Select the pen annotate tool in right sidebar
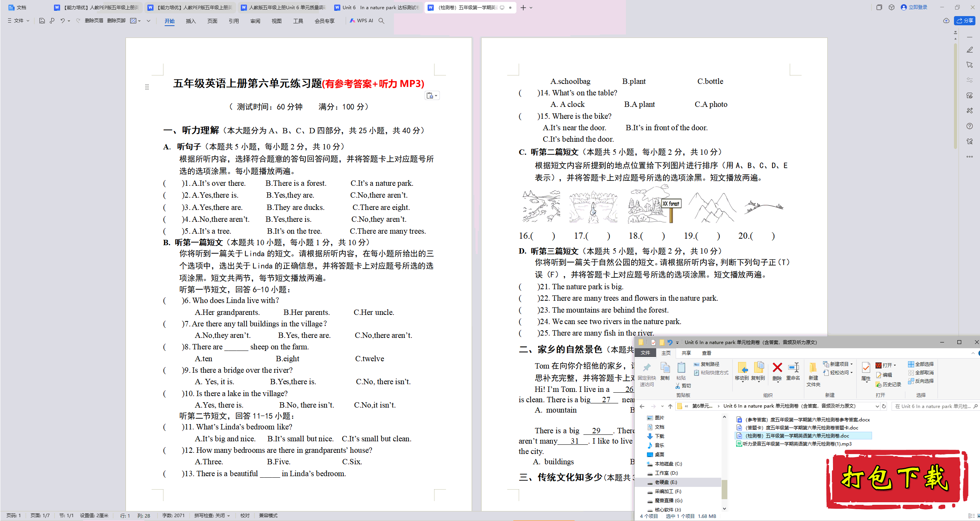This screenshot has height=521, width=980. click(x=970, y=50)
